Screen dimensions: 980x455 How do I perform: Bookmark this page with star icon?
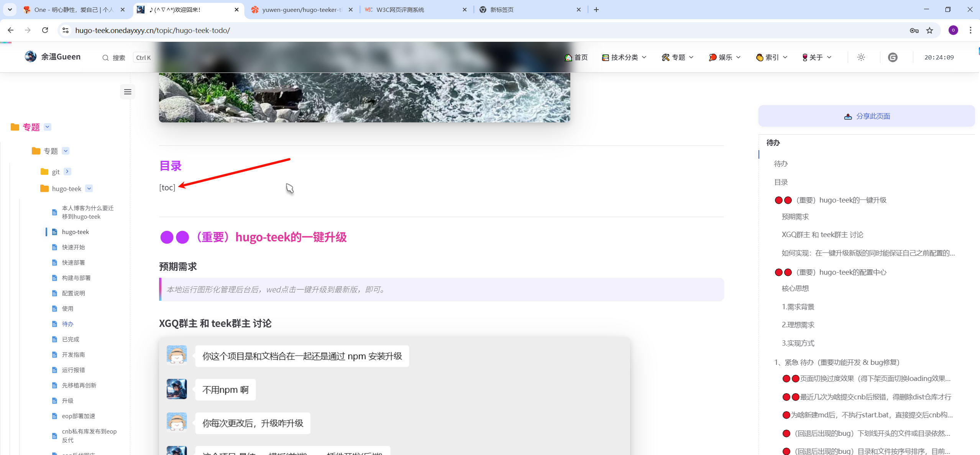click(x=930, y=30)
